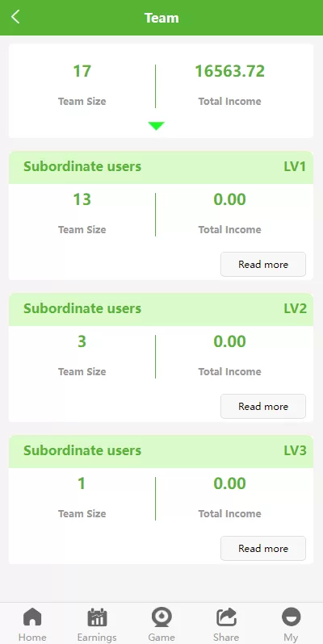Image resolution: width=323 pixels, height=644 pixels.
Task: Click the Earnings tab label
Action: click(x=97, y=637)
